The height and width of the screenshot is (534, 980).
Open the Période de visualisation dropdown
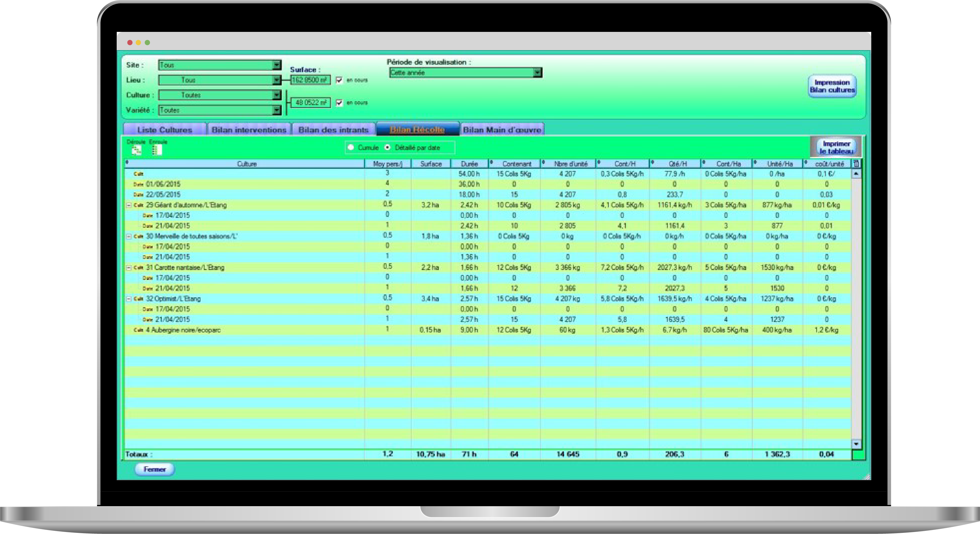point(537,72)
